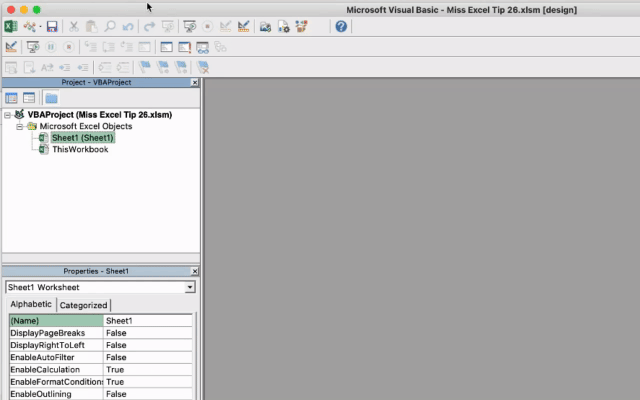Toggle Folders in the Project panel
The width and height of the screenshot is (640, 400).
tap(51, 98)
